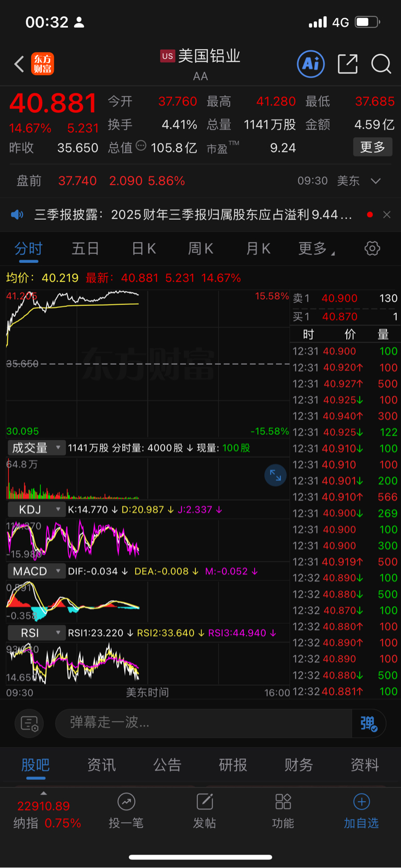Tap the 更多 quote details button
The height and width of the screenshot is (868, 401).
click(373, 147)
